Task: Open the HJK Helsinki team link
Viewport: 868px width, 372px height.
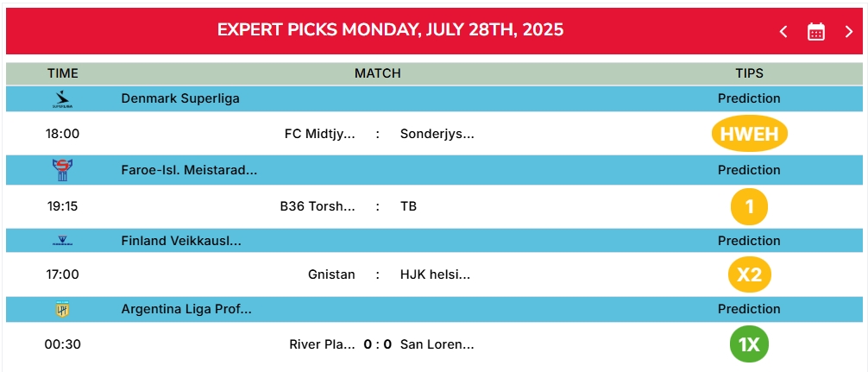Action: [435, 274]
